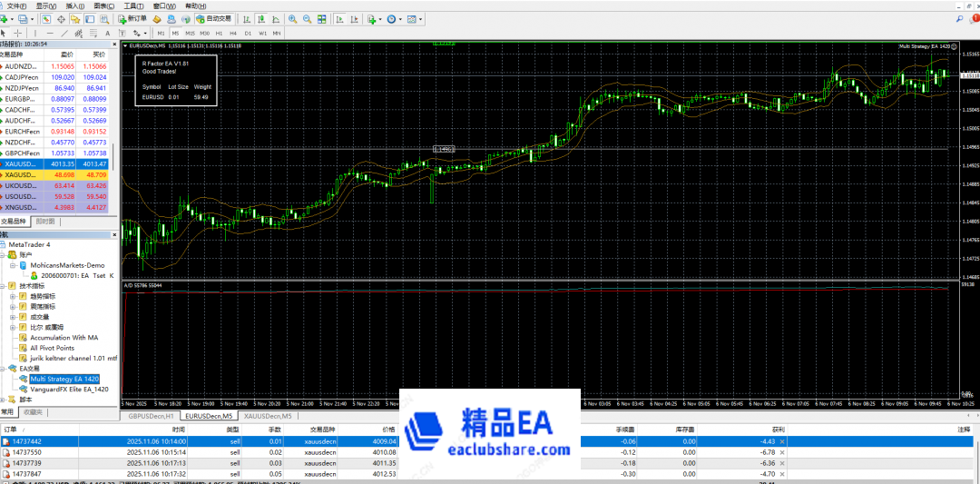The height and width of the screenshot is (484, 980).
Task: Select the trendline drawing tool
Action: pyautogui.click(x=64, y=33)
